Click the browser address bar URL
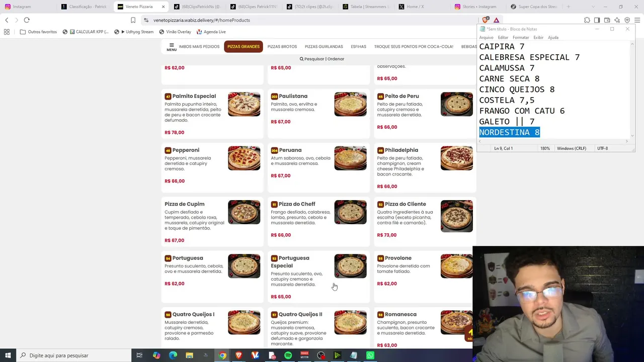 tap(202, 20)
